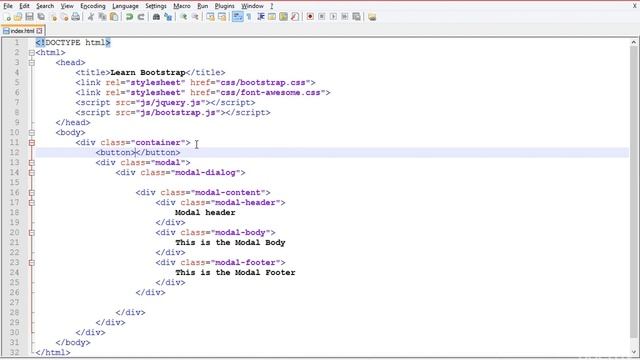Screen dimensions: 640x360
Task: Open the Run menu
Action: click(x=202, y=6)
